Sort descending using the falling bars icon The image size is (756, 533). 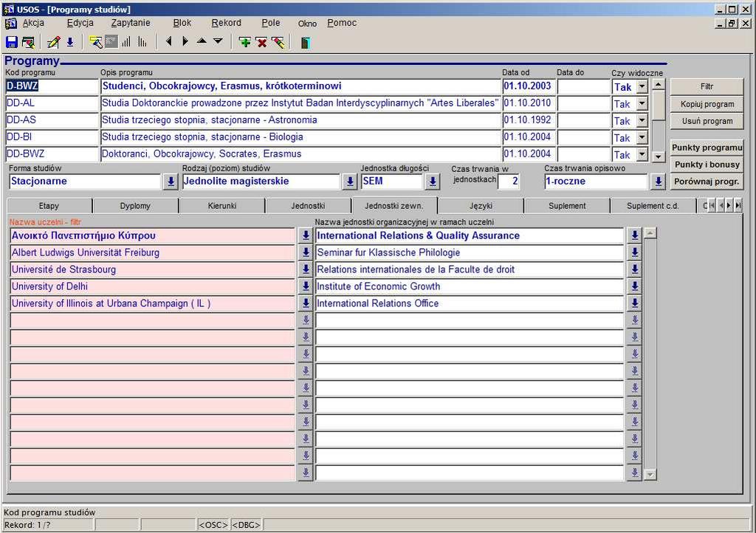142,42
